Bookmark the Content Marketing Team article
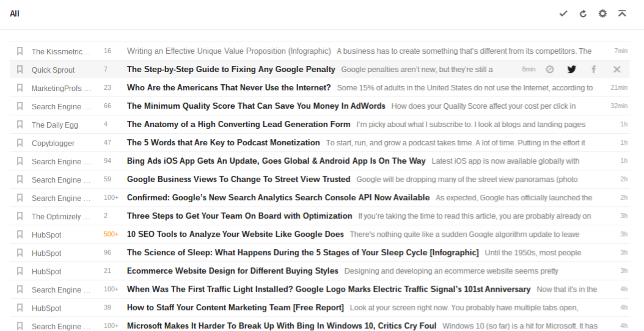Viewport: 644px width, 331px height. tap(20, 308)
